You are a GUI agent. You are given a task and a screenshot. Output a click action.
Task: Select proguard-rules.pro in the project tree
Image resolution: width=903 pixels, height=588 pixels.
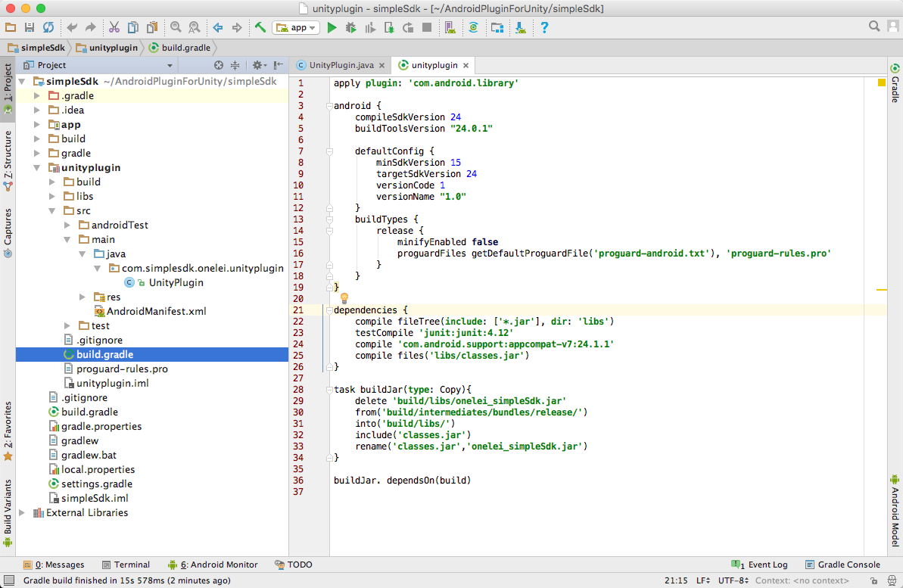(122, 369)
